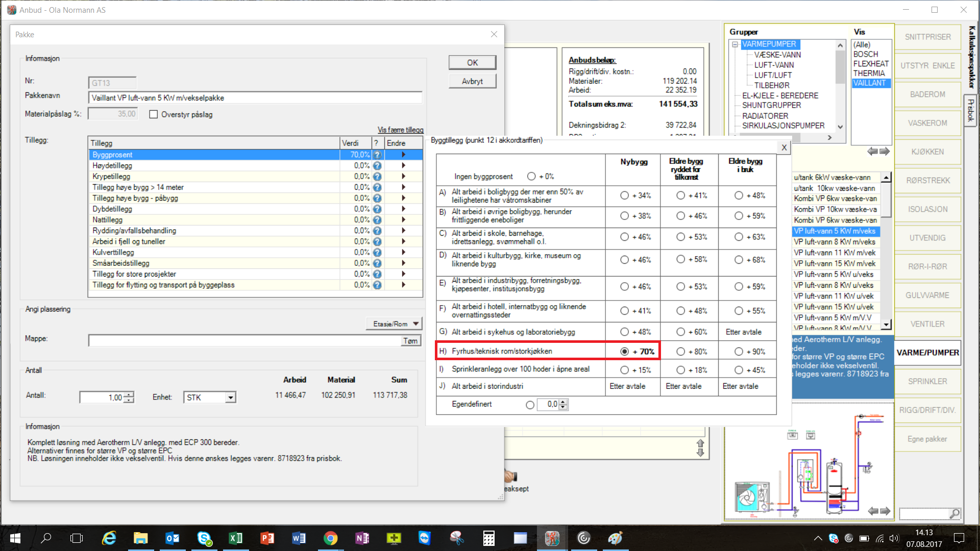The width and height of the screenshot is (980, 551).
Task: Open OneNote from taskbar
Action: click(362, 538)
